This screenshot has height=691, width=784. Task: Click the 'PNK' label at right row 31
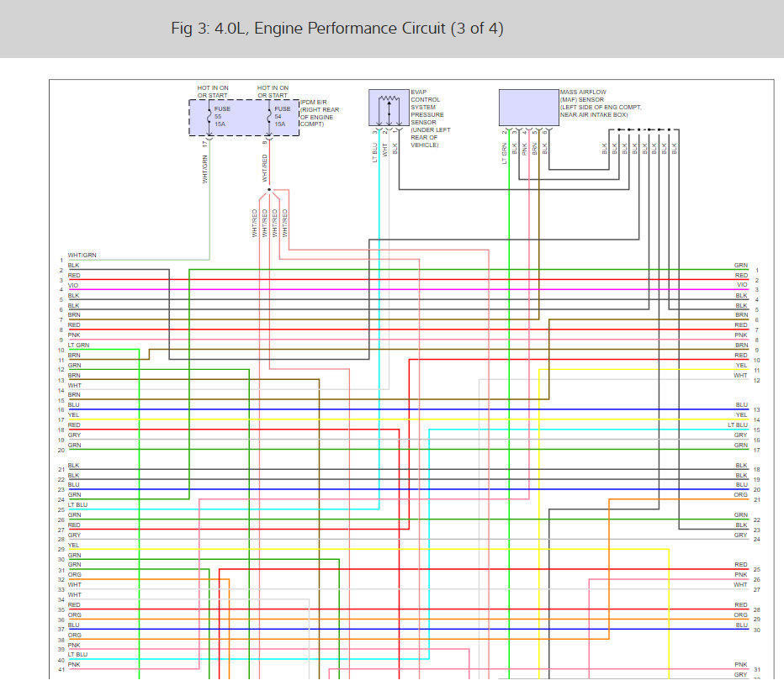click(741, 664)
